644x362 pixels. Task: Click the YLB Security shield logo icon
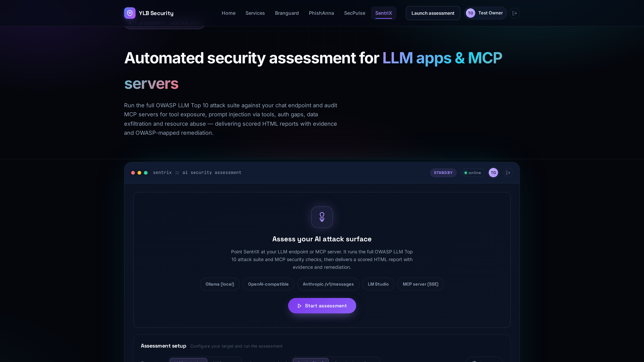[x=130, y=13]
